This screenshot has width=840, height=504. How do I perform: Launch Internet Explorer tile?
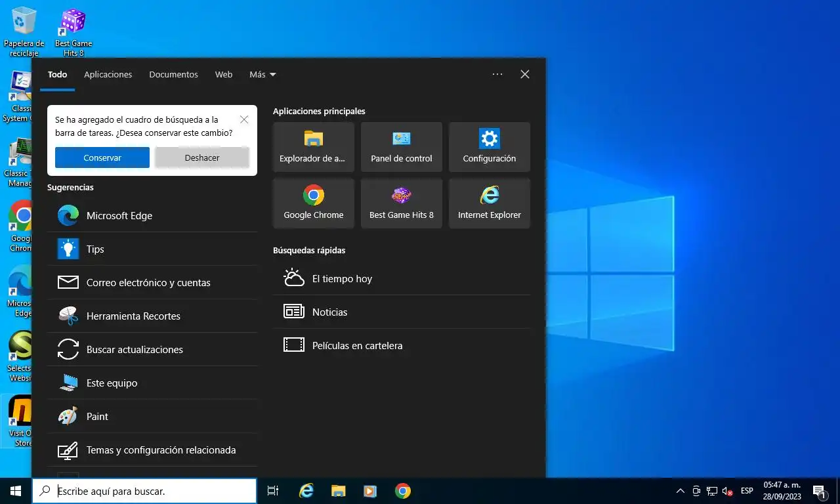490,203
